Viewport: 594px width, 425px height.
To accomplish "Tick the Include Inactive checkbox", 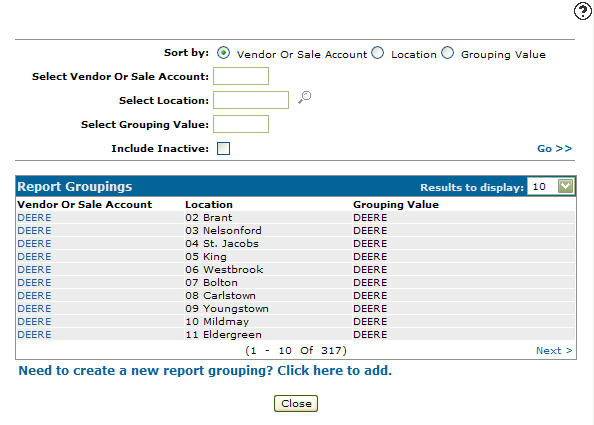I will pos(224,148).
